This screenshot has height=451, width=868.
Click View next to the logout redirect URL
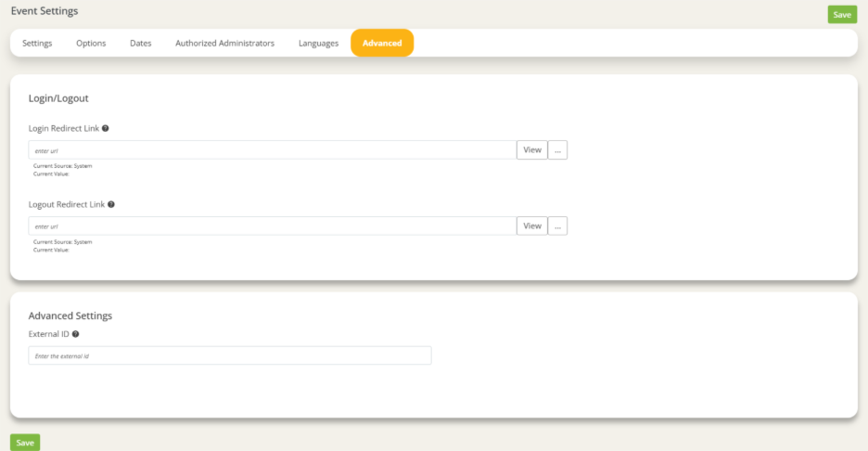tap(532, 225)
